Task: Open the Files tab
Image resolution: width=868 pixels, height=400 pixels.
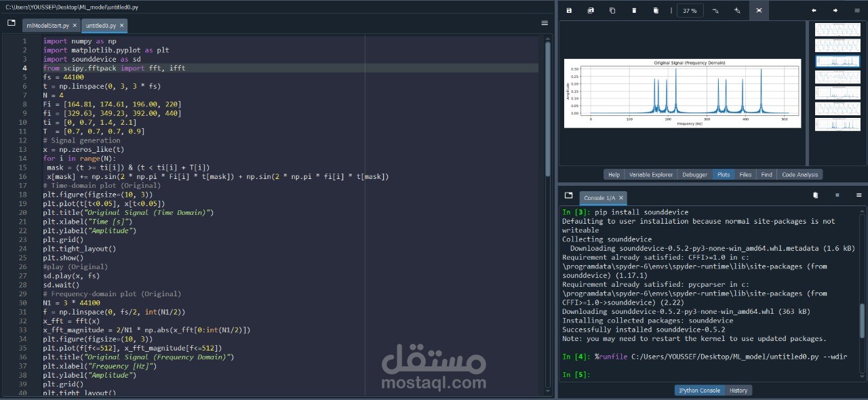Action: coord(745,174)
